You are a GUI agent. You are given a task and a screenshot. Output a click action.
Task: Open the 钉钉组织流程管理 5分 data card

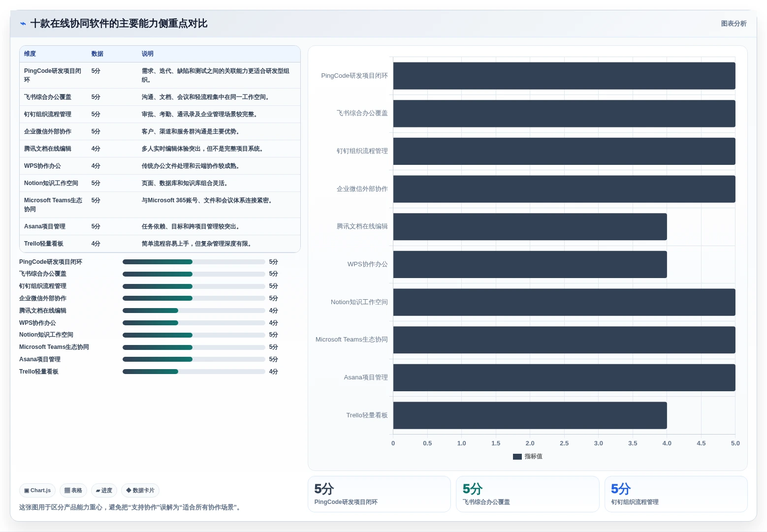[x=676, y=494]
